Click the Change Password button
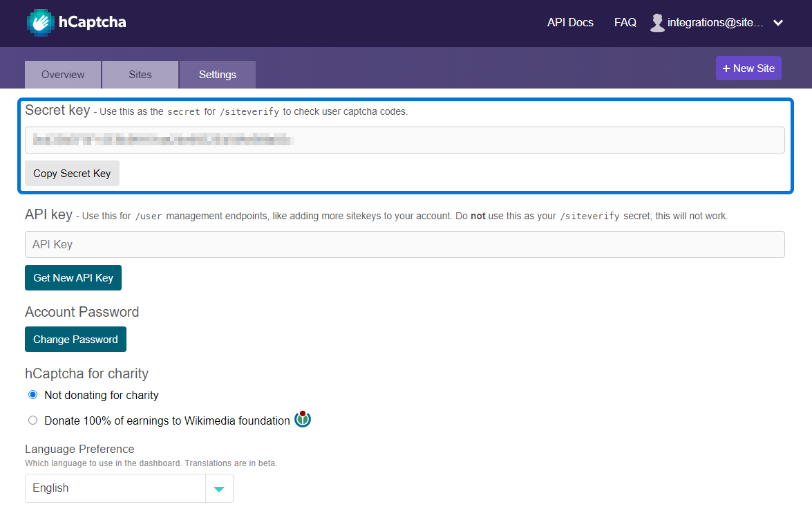 tap(75, 340)
